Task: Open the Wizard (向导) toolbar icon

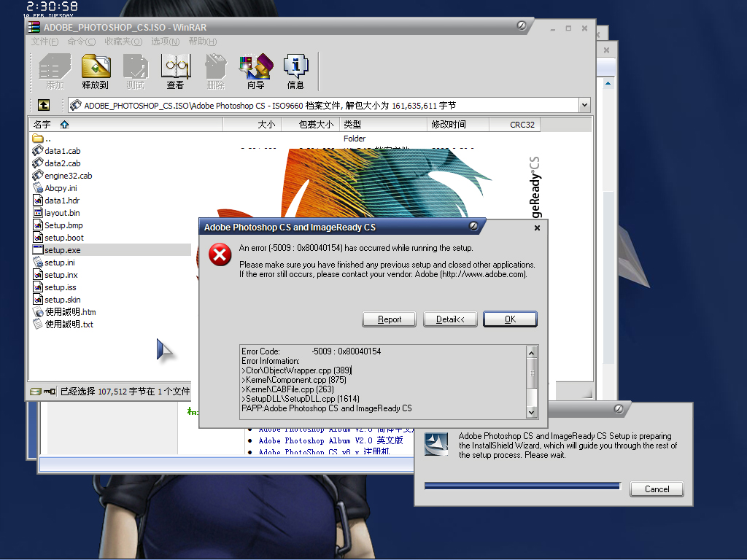Action: 256,71
